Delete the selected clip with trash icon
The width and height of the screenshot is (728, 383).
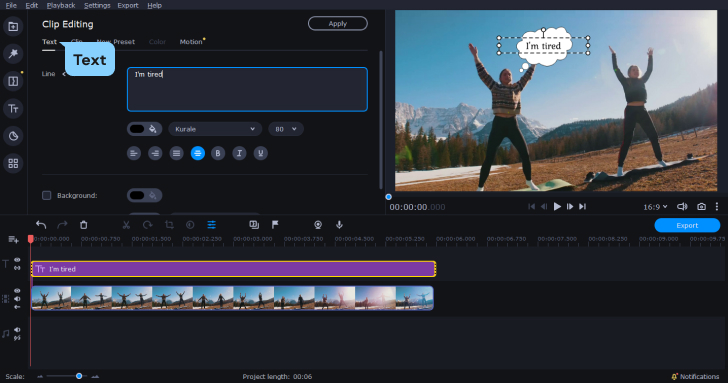point(84,225)
